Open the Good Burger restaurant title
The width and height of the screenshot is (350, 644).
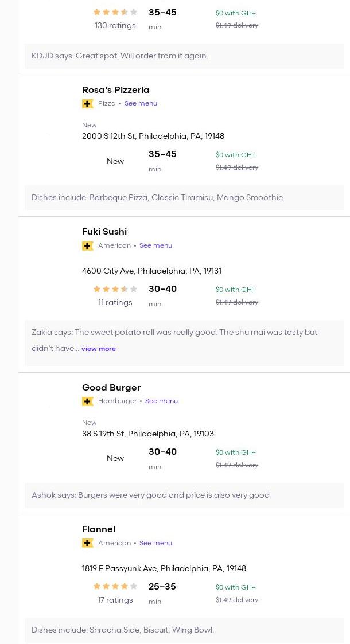(111, 388)
